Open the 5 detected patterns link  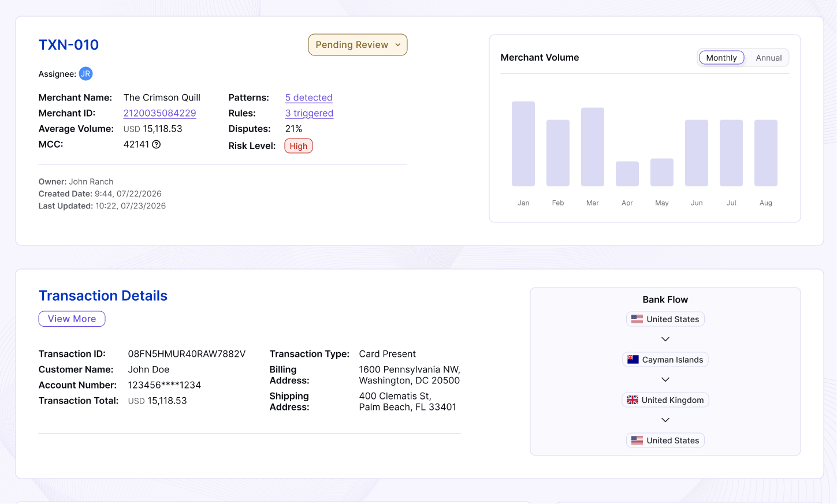[308, 98]
